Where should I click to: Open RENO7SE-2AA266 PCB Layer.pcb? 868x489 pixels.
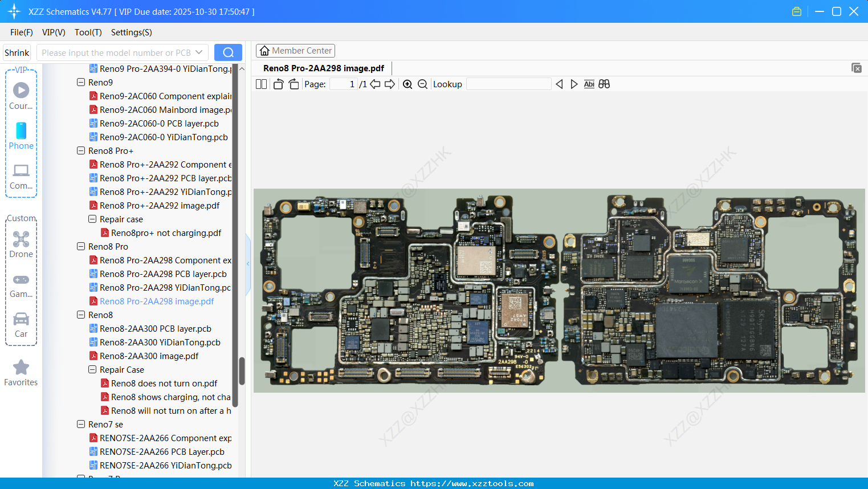click(x=157, y=451)
